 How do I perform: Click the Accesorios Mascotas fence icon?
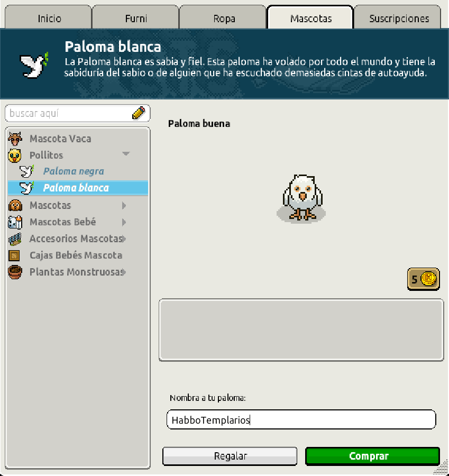(15, 239)
